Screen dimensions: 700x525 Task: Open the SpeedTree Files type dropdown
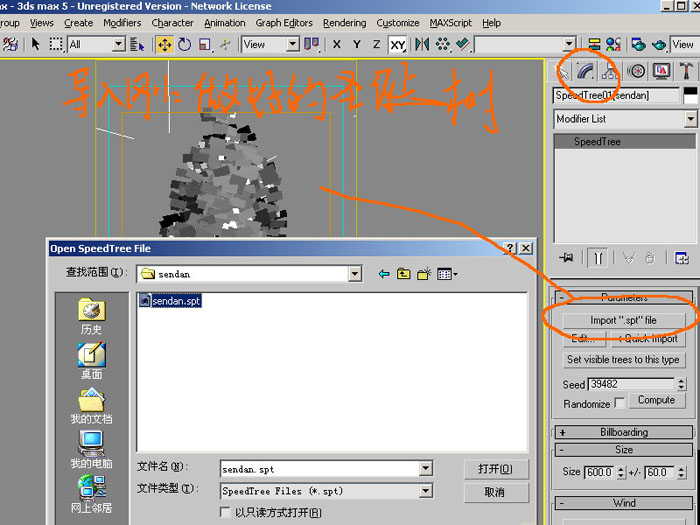point(426,491)
